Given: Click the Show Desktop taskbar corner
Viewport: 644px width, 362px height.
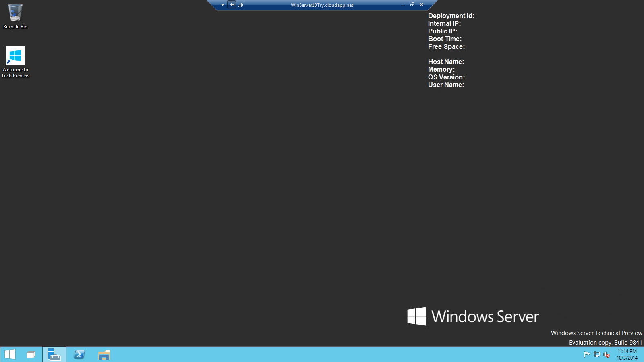Looking at the screenshot, I should (x=643, y=354).
